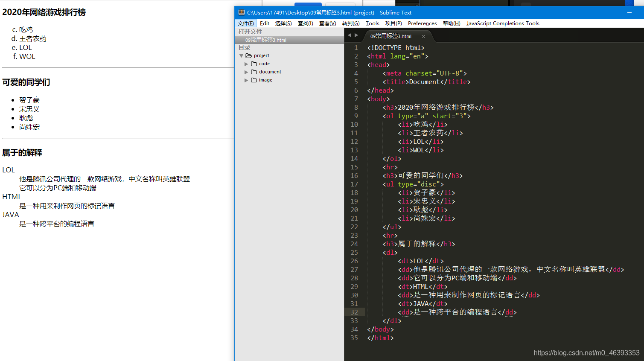Click 吃鸡 list item in browser page
The height and width of the screenshot is (361, 644).
pos(26,29)
